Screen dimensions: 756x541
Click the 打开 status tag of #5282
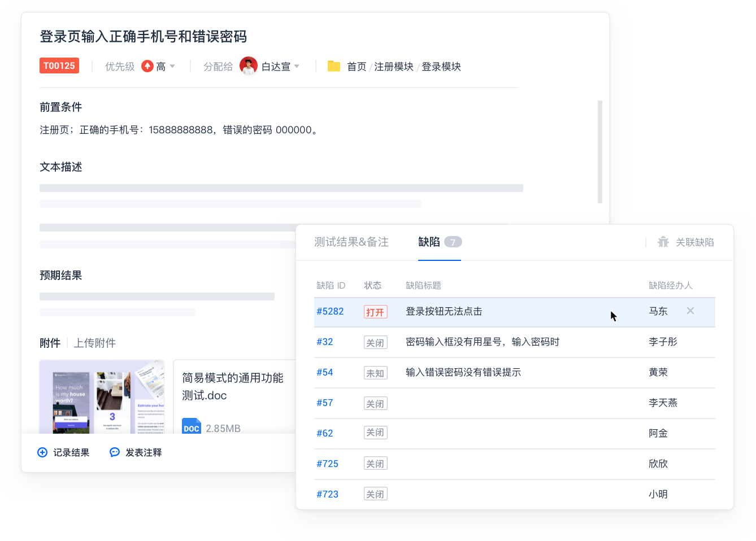[375, 312]
